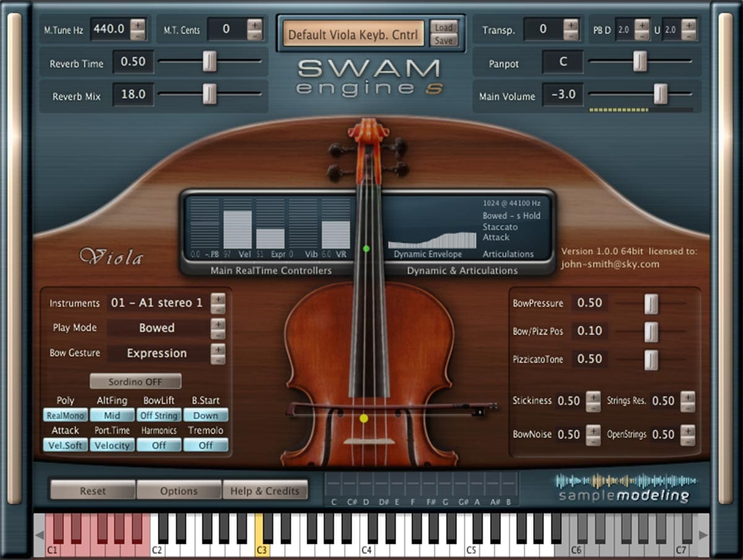Toggle the Sordino OFF button
Viewport: 743px width, 560px height.
[x=136, y=381]
